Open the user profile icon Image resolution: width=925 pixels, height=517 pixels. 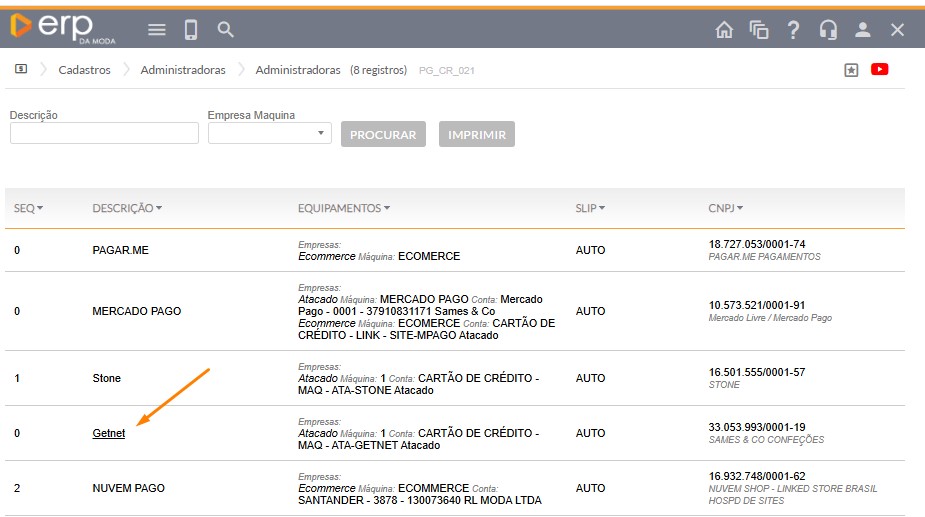(862, 30)
